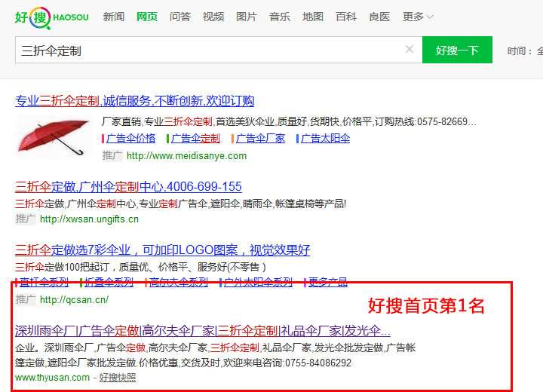Image resolution: width=543 pixels, height=392 pixels.
Task: Open result title 专业三折伞定制,诚信服务
Action: [134, 101]
